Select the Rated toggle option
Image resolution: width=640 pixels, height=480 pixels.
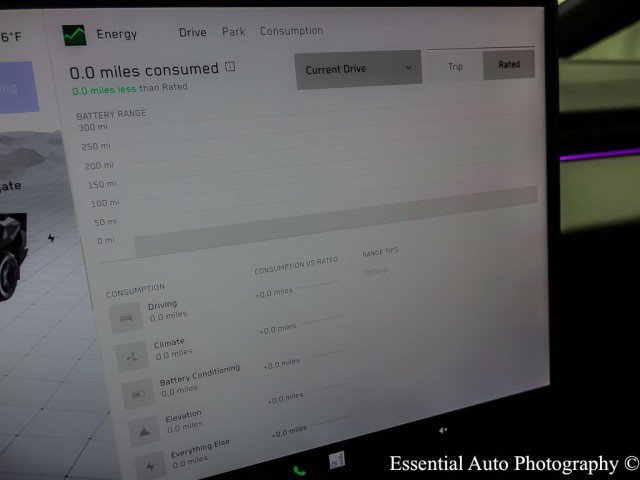[x=509, y=64]
